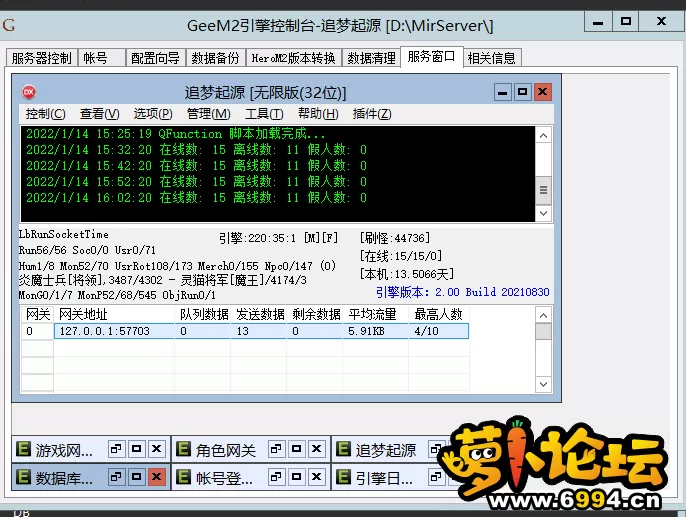Close the 游戏网... minimized window
The height and width of the screenshot is (517, 686).
tap(157, 449)
